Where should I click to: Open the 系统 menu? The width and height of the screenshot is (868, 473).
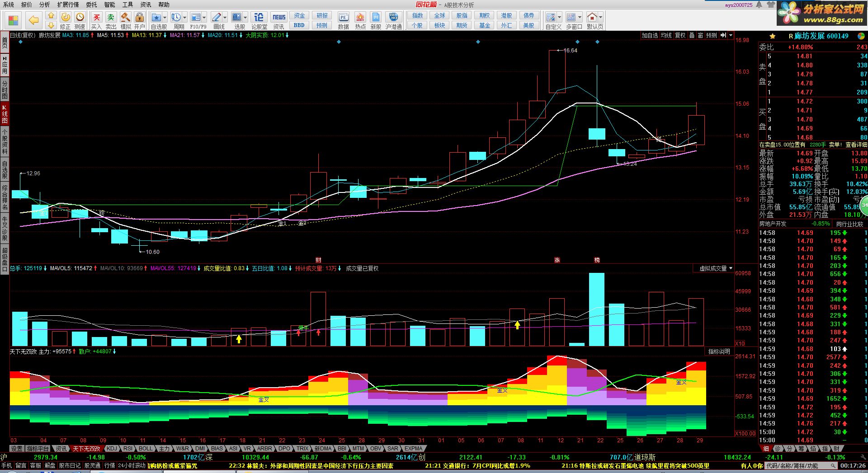pos(9,5)
